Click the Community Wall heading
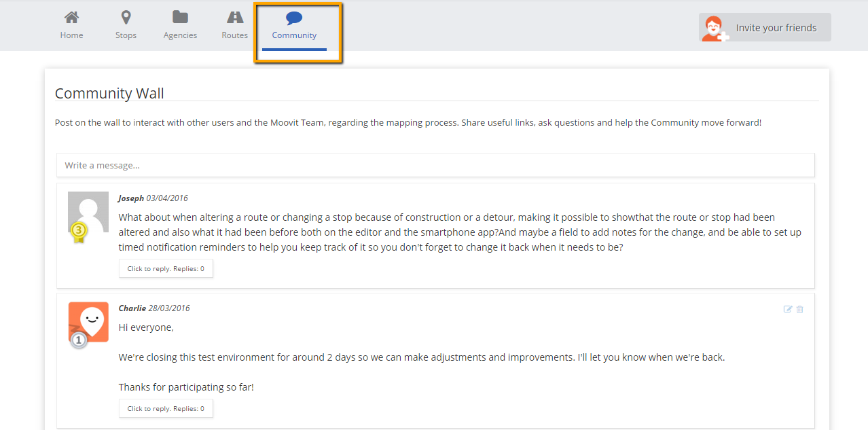This screenshot has height=430, width=868. [109, 93]
